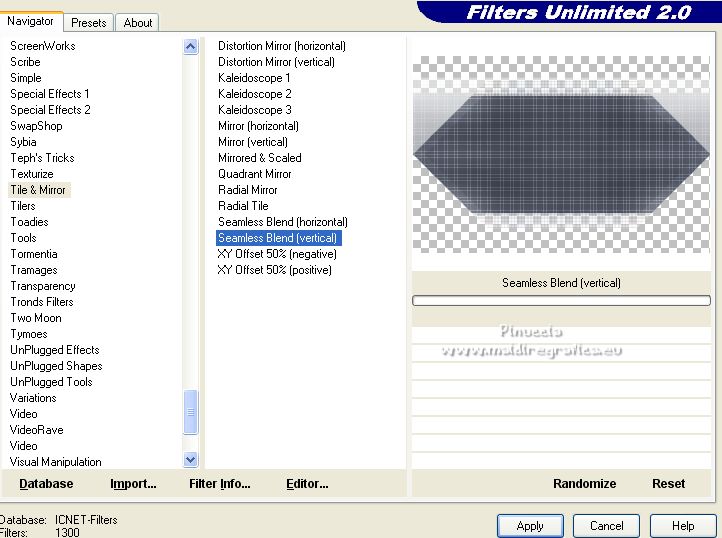Select Simple category
The width and height of the screenshot is (722, 538).
(x=26, y=78)
